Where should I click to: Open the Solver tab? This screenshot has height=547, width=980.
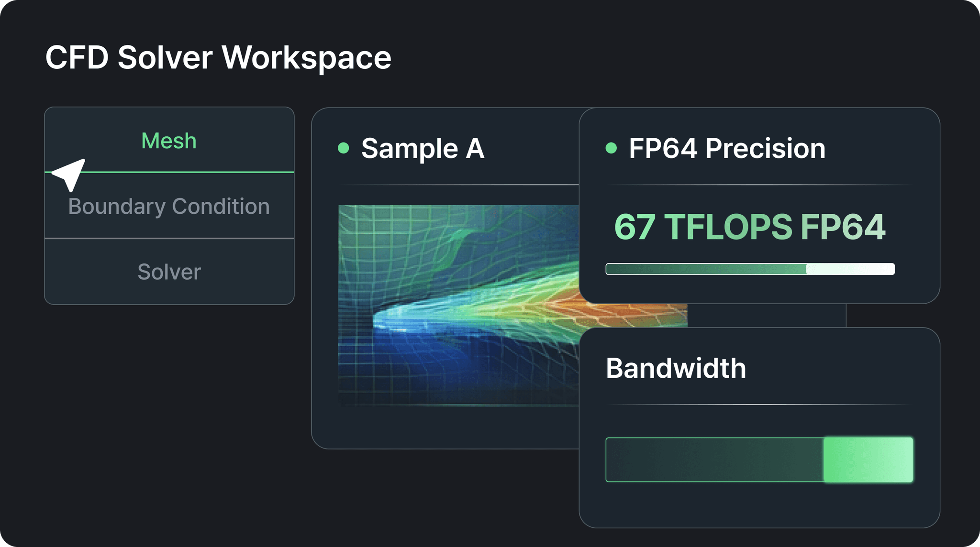[169, 272]
